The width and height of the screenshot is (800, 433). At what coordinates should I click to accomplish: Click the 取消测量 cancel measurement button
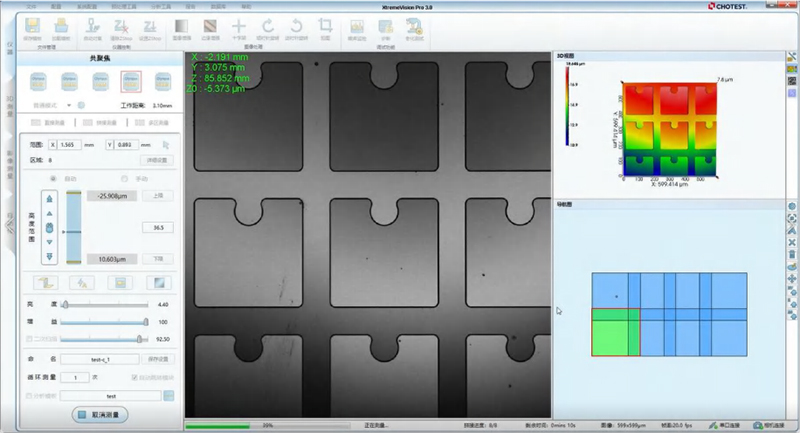[x=100, y=414]
